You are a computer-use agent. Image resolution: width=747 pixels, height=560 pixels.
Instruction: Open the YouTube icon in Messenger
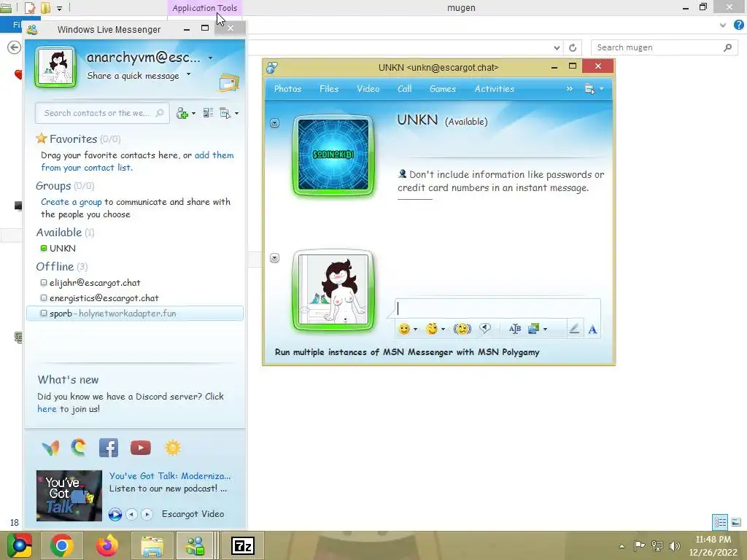pos(141,448)
